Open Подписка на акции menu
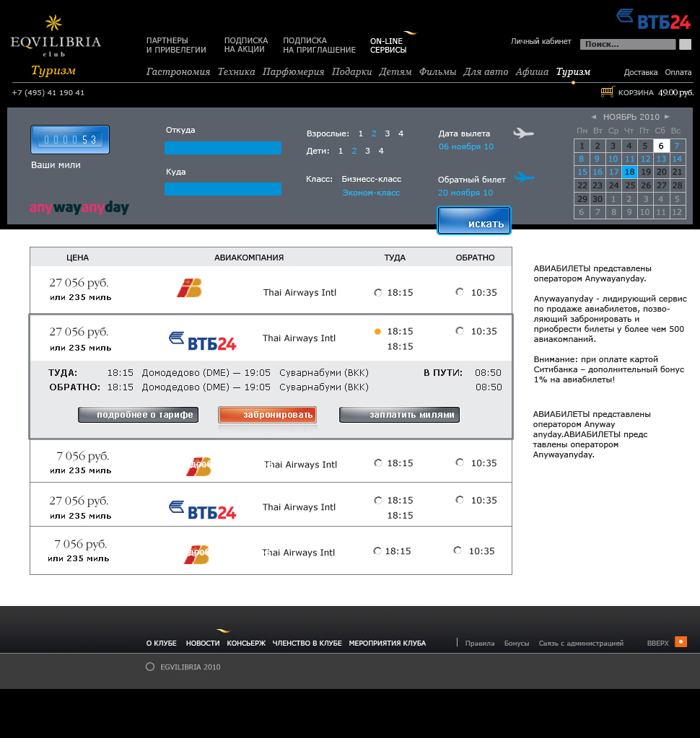This screenshot has width=700, height=738. pyautogui.click(x=246, y=45)
